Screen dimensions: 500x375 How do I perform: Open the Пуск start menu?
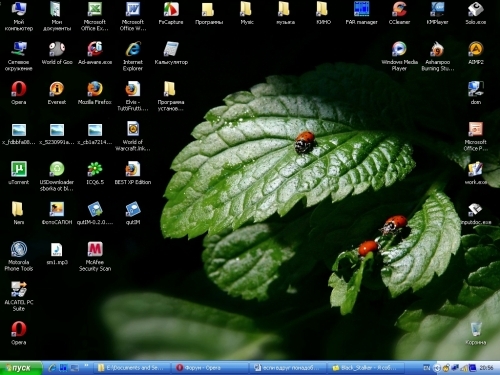[21, 368]
